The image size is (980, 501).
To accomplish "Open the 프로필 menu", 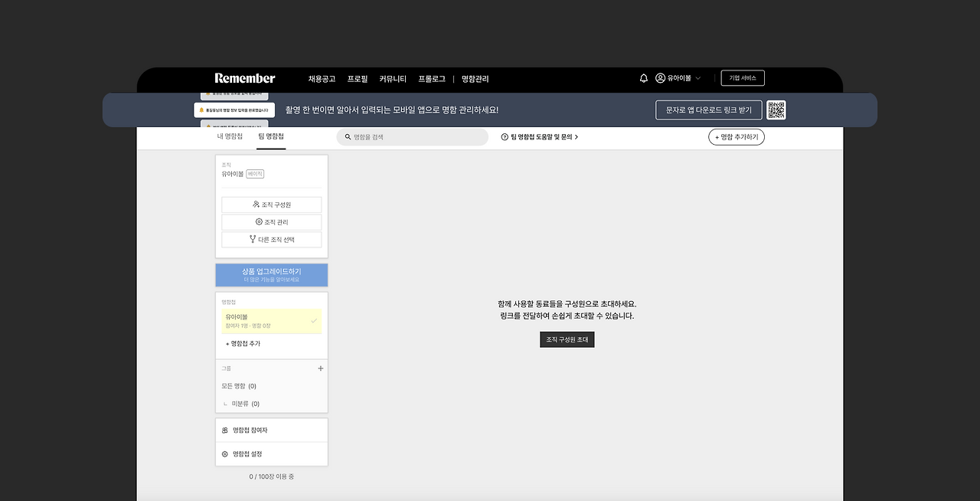I will coord(358,79).
